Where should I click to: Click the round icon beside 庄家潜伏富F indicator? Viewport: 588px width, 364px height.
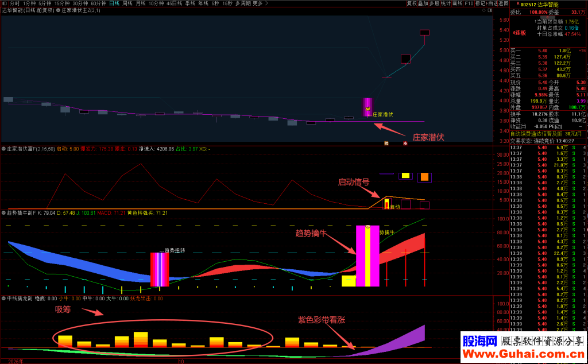click(3, 149)
